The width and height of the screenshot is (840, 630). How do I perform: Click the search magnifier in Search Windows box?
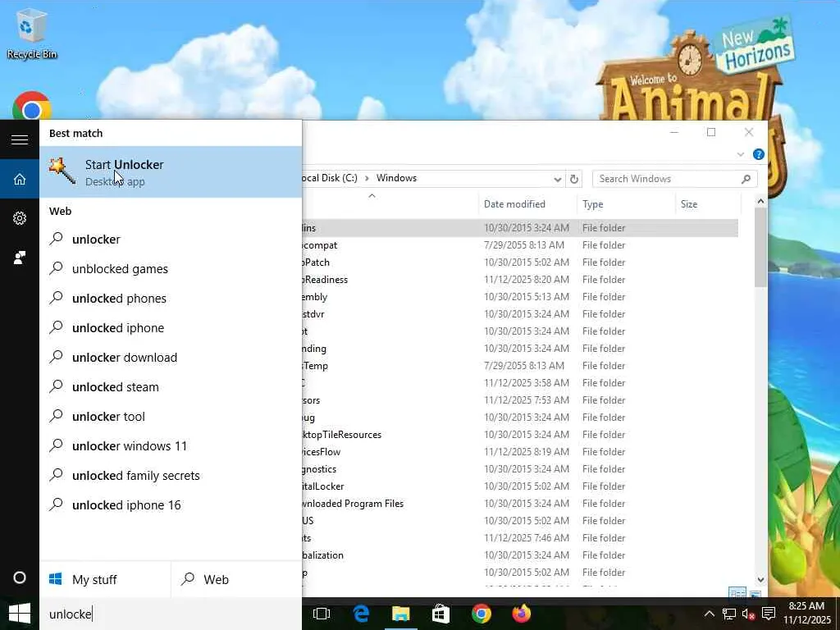[x=746, y=179]
